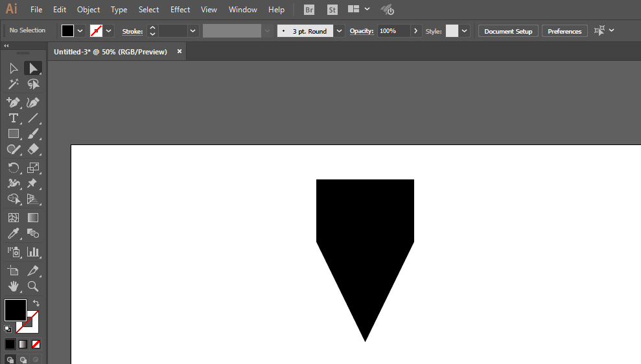Select the Width tool
The image size is (641, 364).
[14, 183]
